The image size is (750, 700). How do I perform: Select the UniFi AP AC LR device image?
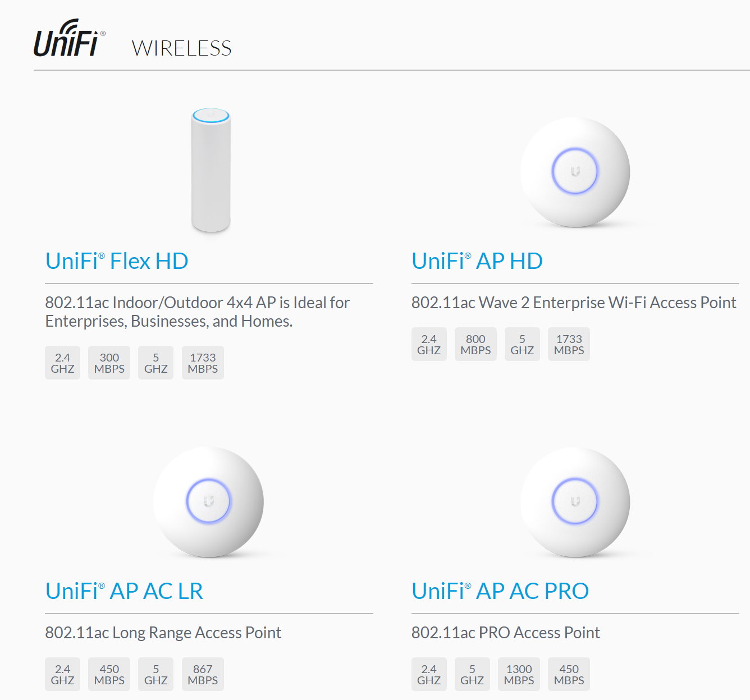(208, 502)
